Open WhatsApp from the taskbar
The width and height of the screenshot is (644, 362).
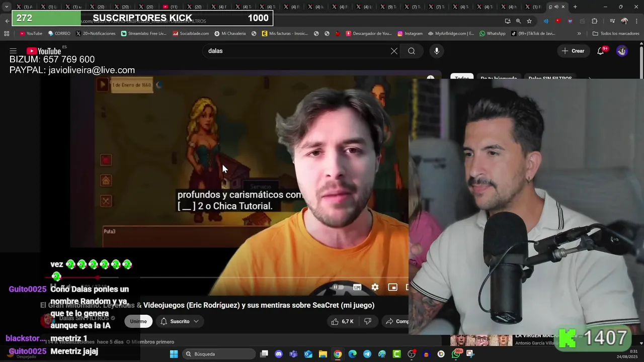(456, 354)
